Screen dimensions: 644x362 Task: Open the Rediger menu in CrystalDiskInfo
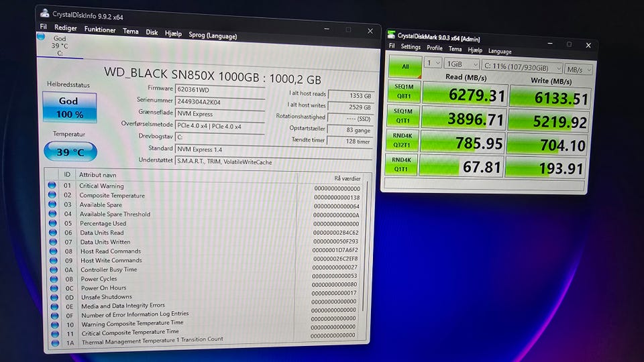click(66, 28)
